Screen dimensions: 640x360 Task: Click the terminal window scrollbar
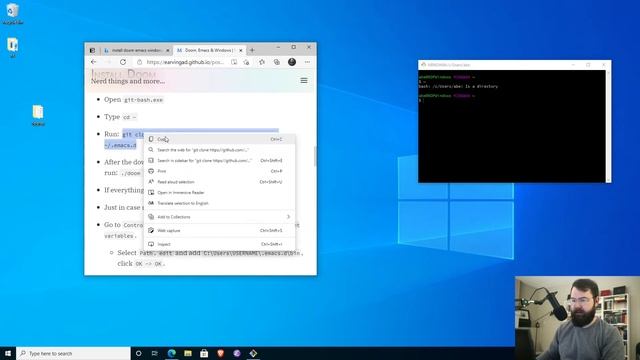coord(609,126)
